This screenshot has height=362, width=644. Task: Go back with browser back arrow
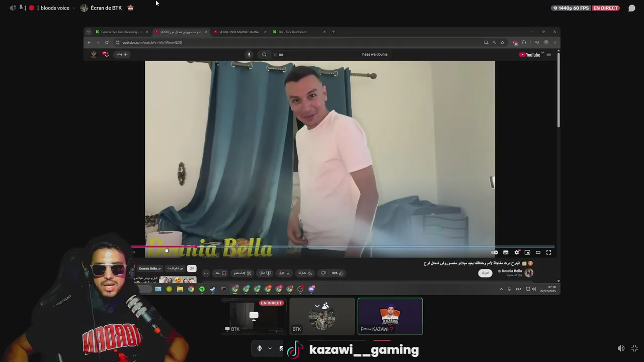89,42
